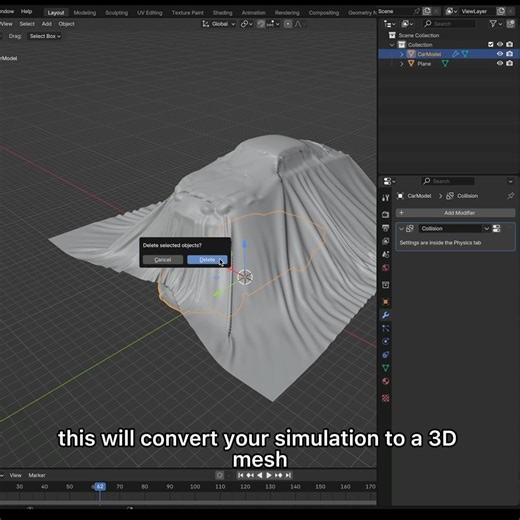Click the Collision modifier name field

click(x=450, y=228)
